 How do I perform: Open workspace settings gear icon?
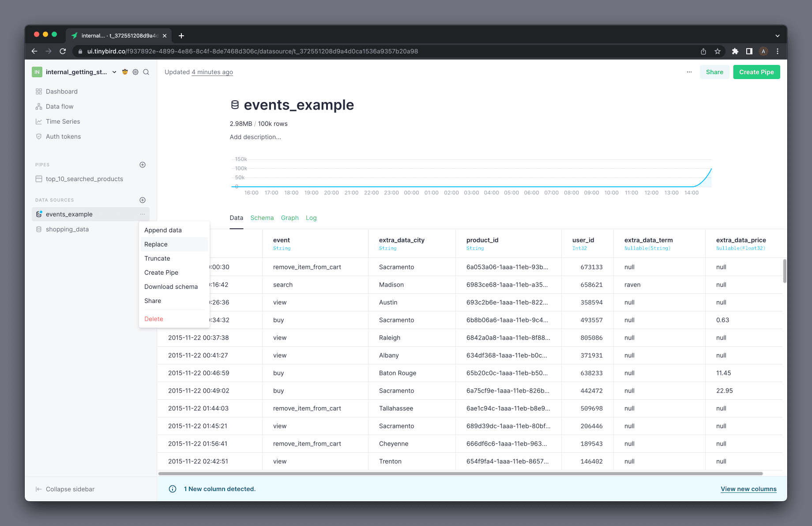tap(135, 72)
